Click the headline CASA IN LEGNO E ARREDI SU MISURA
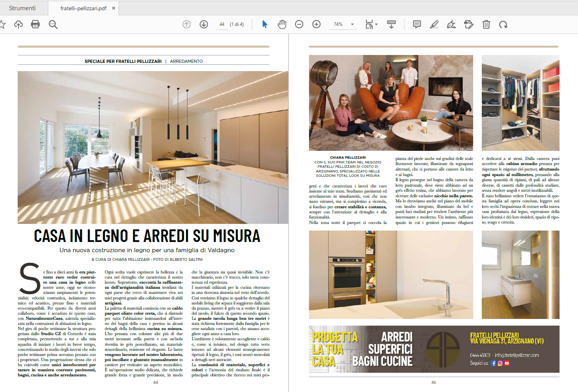578x392 pixels. point(147,236)
